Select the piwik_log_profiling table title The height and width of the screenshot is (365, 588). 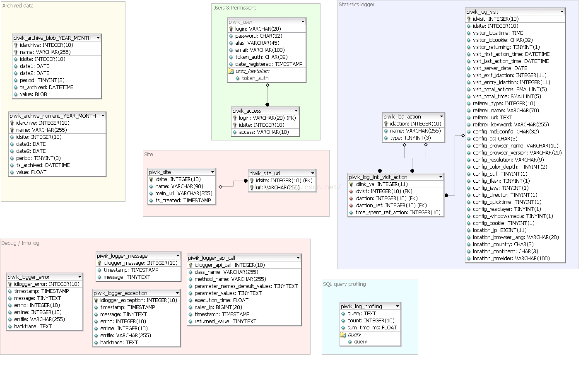361,306
